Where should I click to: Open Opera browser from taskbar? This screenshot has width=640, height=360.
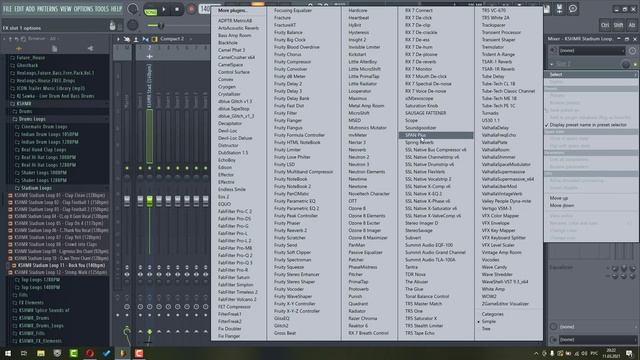[x=89, y=353]
